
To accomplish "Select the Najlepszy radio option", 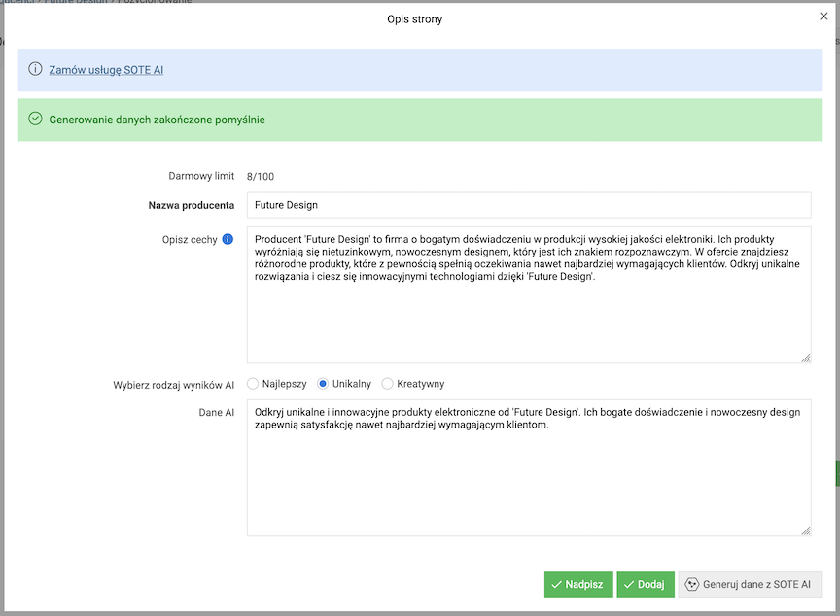I will 253,384.
